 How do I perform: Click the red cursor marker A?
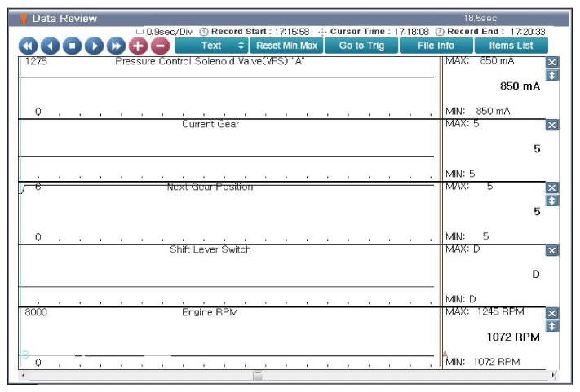445,354
